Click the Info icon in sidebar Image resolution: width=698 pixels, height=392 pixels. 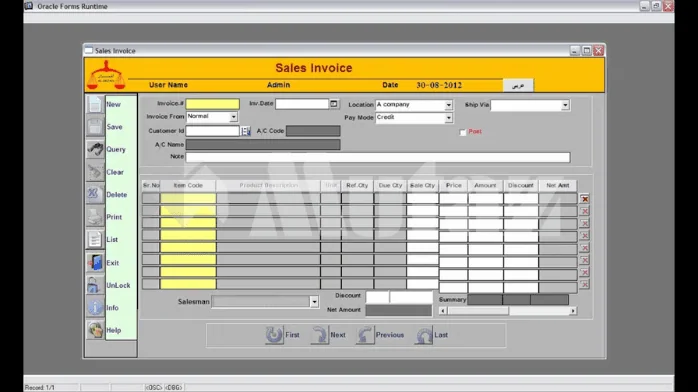[95, 307]
